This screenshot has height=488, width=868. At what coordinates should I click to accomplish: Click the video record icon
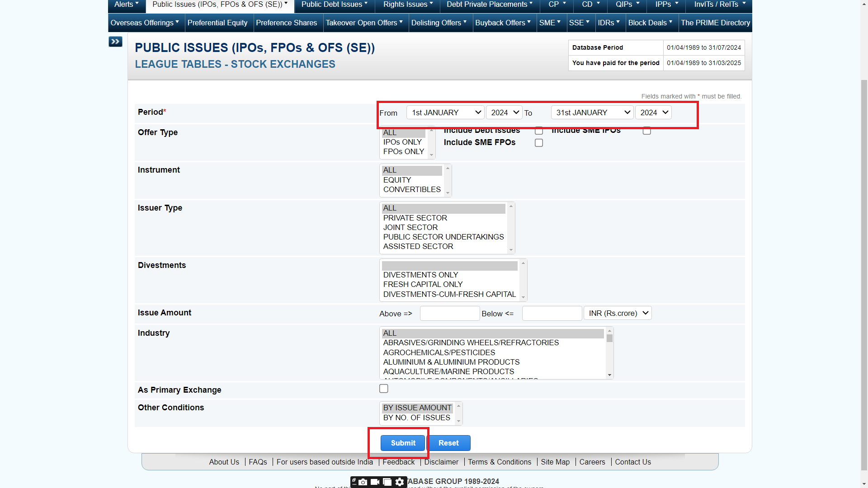pos(375,482)
